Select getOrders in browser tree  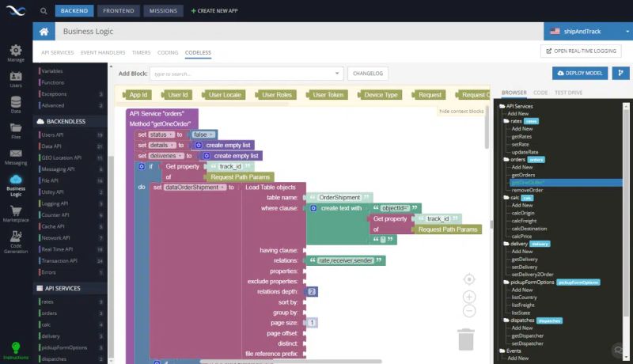coord(523,175)
